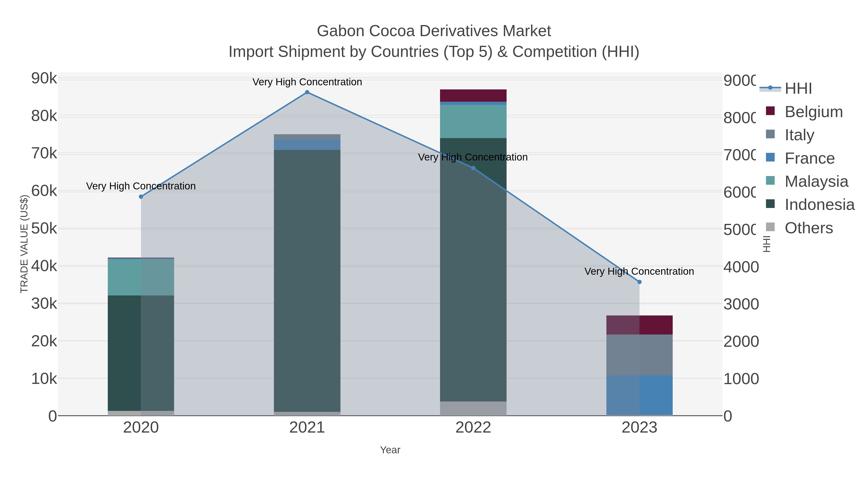Click the 3000 right axis tick
The width and height of the screenshot is (868, 488).
click(x=741, y=304)
